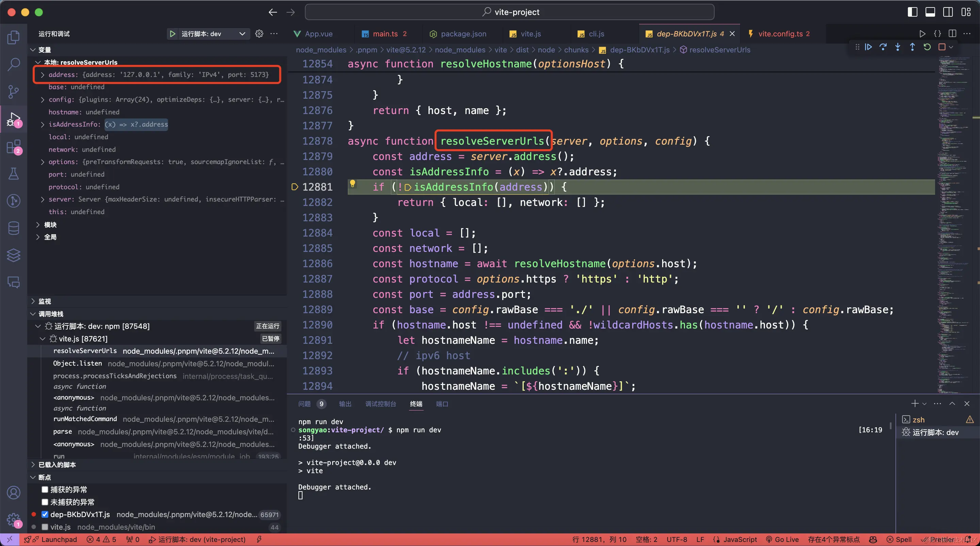Viewport: 980px width, 546px height.
Task: Uncheck the dep-BKbDVx1T.js breakpoint checkbox
Action: [45, 514]
